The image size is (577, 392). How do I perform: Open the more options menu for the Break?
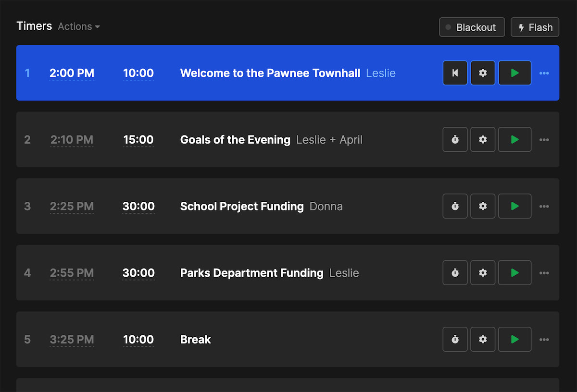544,339
